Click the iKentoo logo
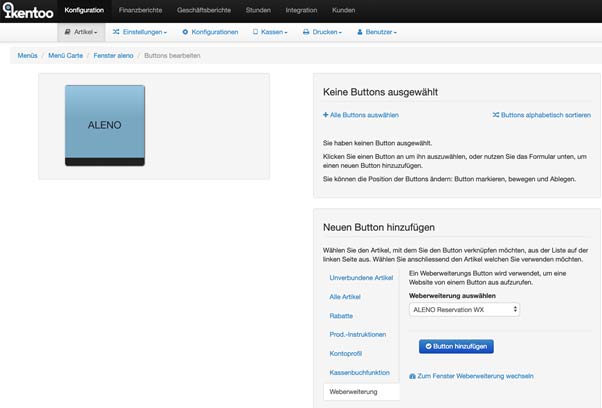Viewport: 602px width, 408px height. click(28, 11)
